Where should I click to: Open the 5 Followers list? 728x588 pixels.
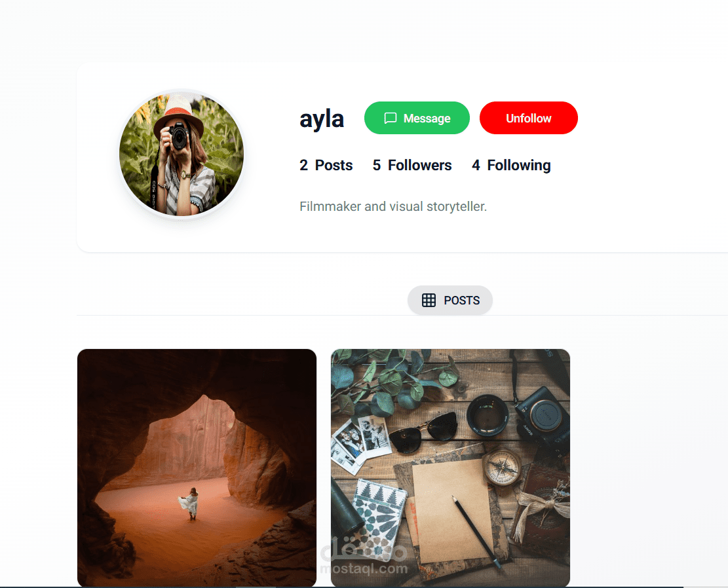pos(412,165)
